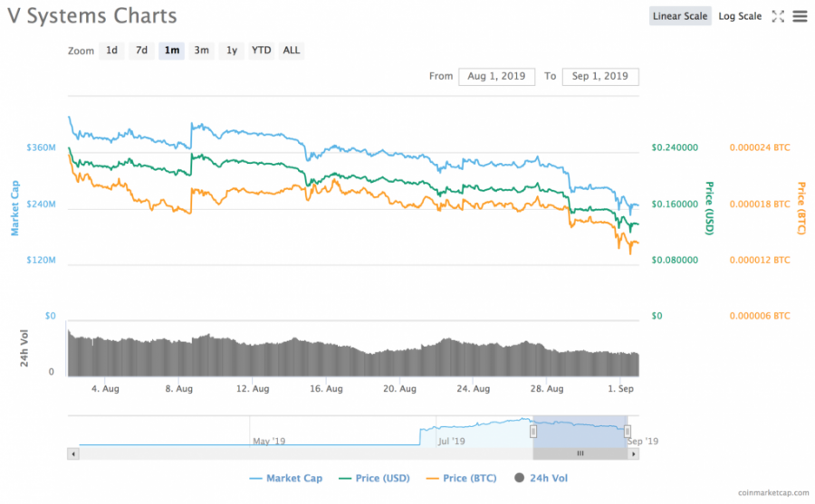Set zoom to 7d

coord(141,51)
